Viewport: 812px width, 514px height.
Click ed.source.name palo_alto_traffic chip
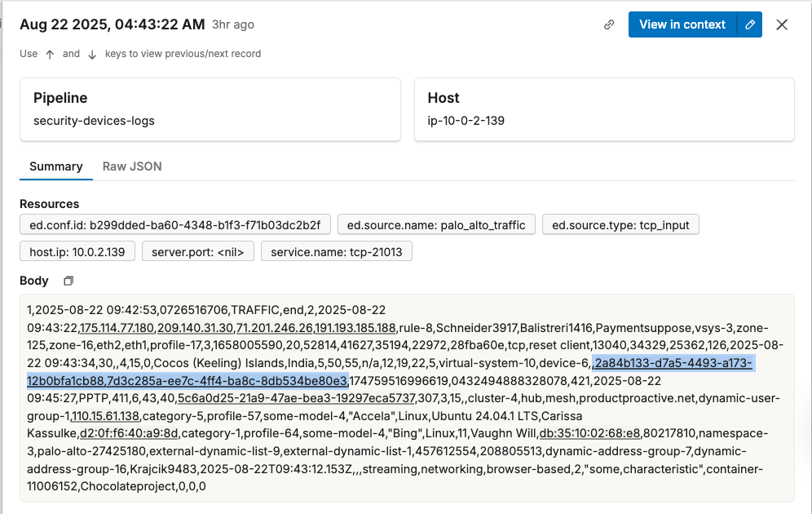pyautogui.click(x=436, y=224)
